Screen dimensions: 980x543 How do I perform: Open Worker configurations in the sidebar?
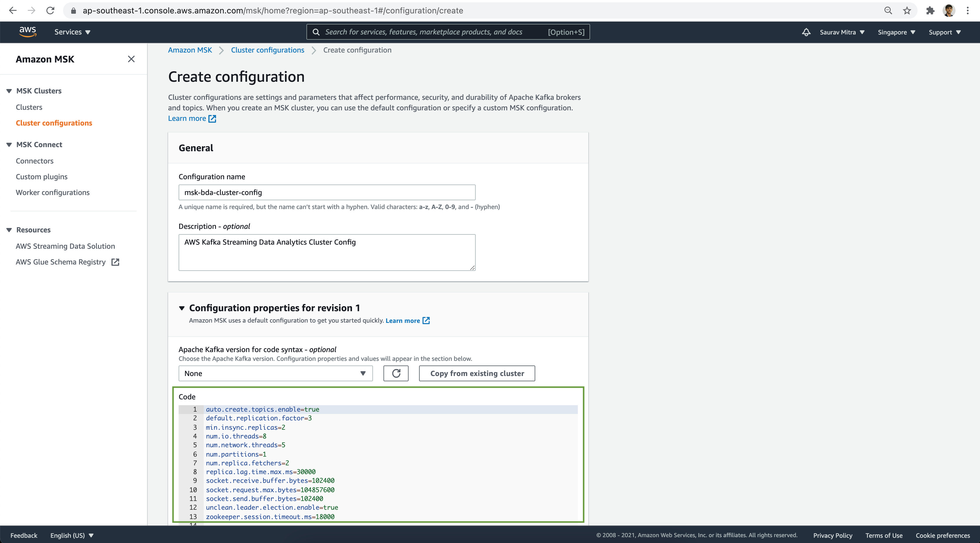tap(53, 193)
